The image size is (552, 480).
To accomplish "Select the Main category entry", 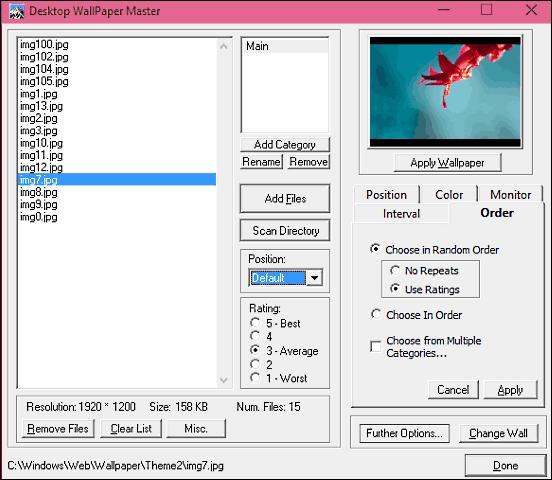I will click(285, 46).
